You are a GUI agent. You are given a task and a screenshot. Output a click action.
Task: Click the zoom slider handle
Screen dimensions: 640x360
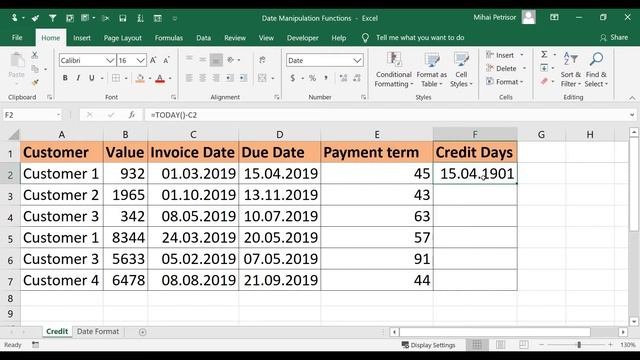pos(579,345)
